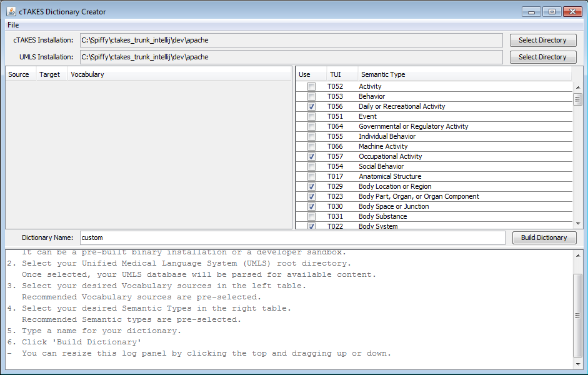The height and width of the screenshot is (375, 588).
Task: Uncheck T023 Body Part, Organ checkbox
Action: 311,196
